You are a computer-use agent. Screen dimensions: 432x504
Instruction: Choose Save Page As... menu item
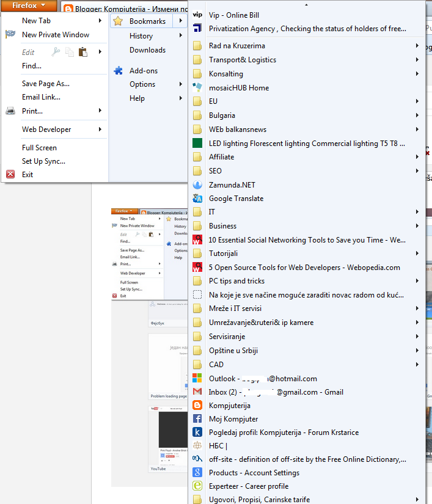54,84
